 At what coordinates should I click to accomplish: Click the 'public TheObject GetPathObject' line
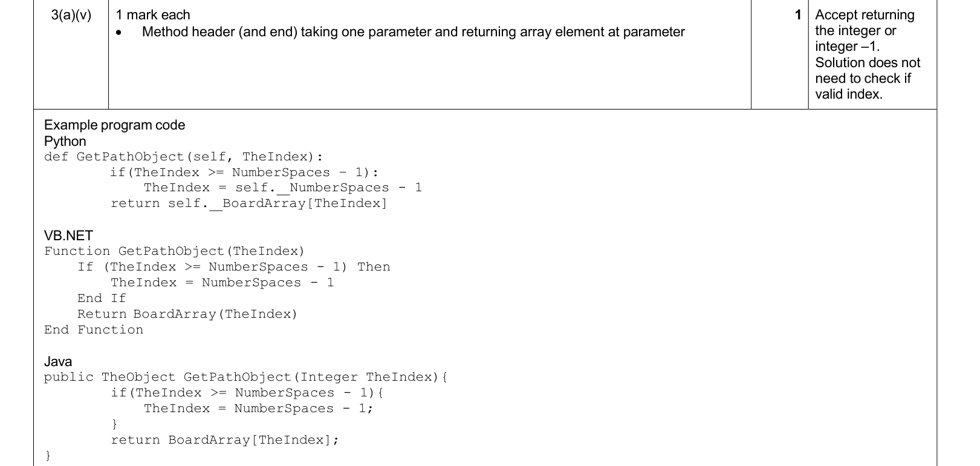coord(245,377)
